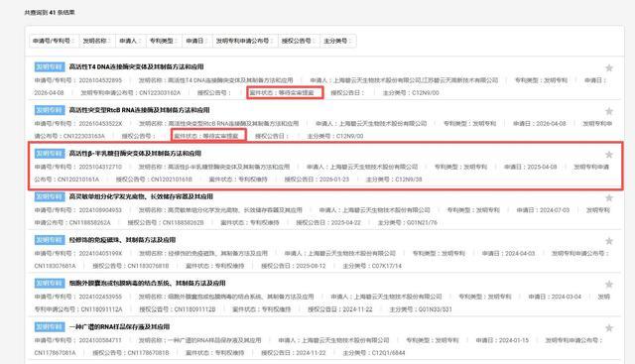Viewport: 635px width, 364px height.
Task: Click grant date 2026-01-23
Action: pos(334,180)
